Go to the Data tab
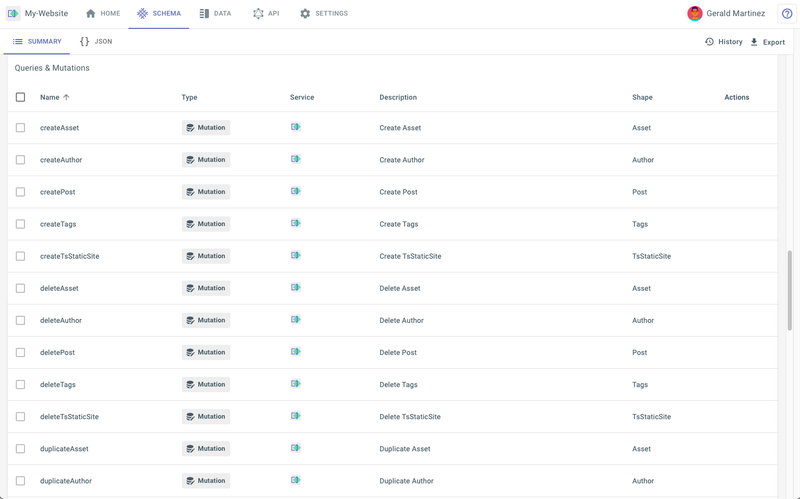This screenshot has width=800, height=499. tap(215, 14)
